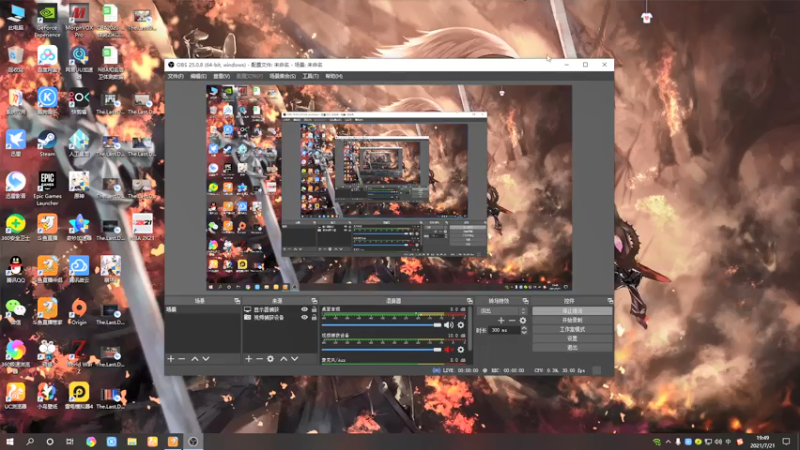Click the Start Recording (开始录制) button

coord(572,320)
